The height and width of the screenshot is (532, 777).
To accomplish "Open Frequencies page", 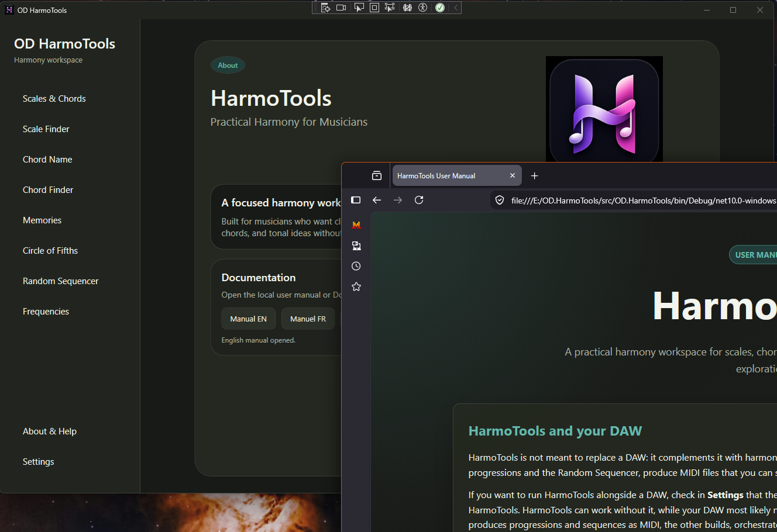I will [x=46, y=312].
